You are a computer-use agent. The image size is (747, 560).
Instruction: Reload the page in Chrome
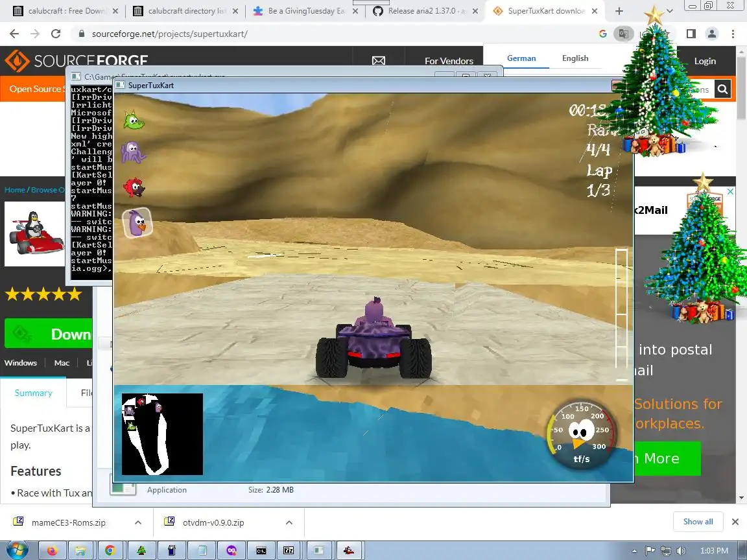click(x=56, y=34)
